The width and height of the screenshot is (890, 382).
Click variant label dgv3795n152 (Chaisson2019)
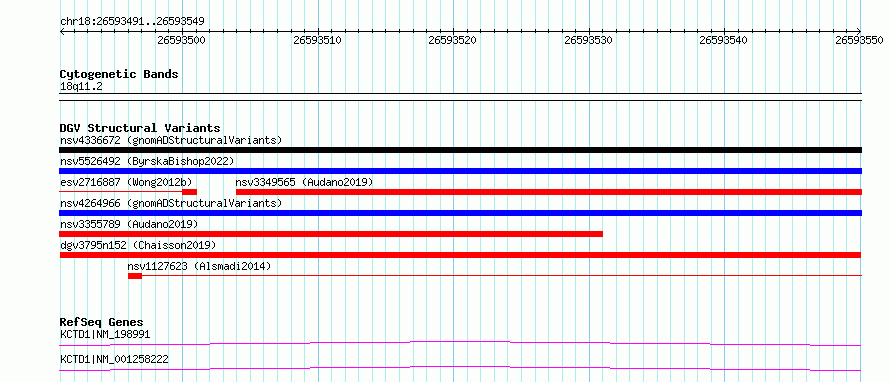[x=138, y=245]
